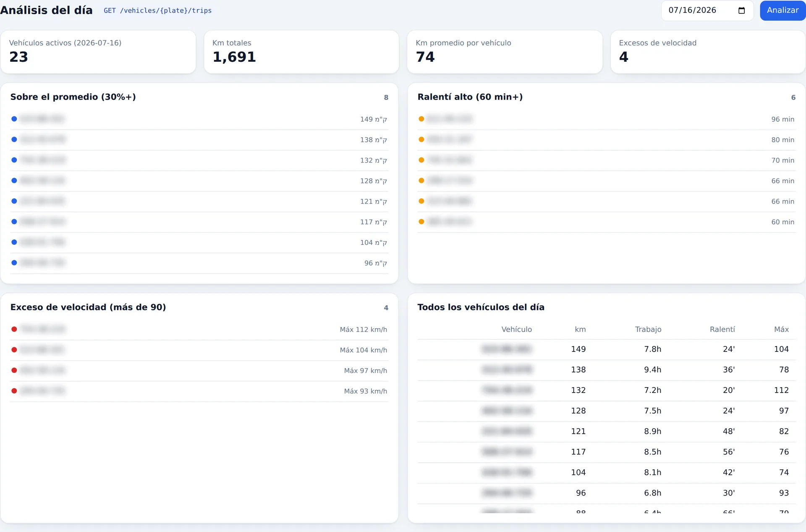The width and height of the screenshot is (806, 532).
Task: Click the blue dot beside 121 km row
Action: coord(14,201)
